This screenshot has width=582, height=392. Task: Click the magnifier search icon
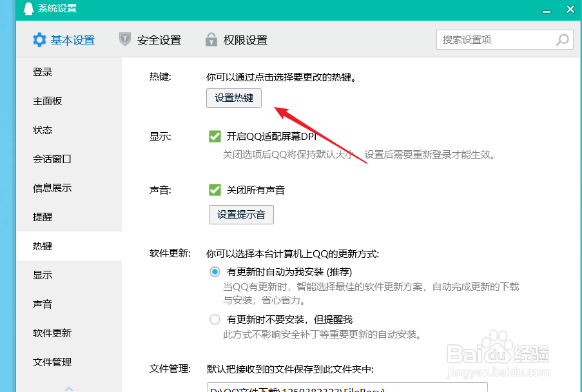pos(562,40)
